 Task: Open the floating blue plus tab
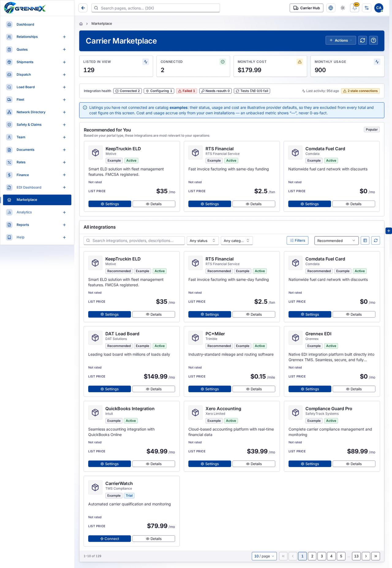coord(389,231)
